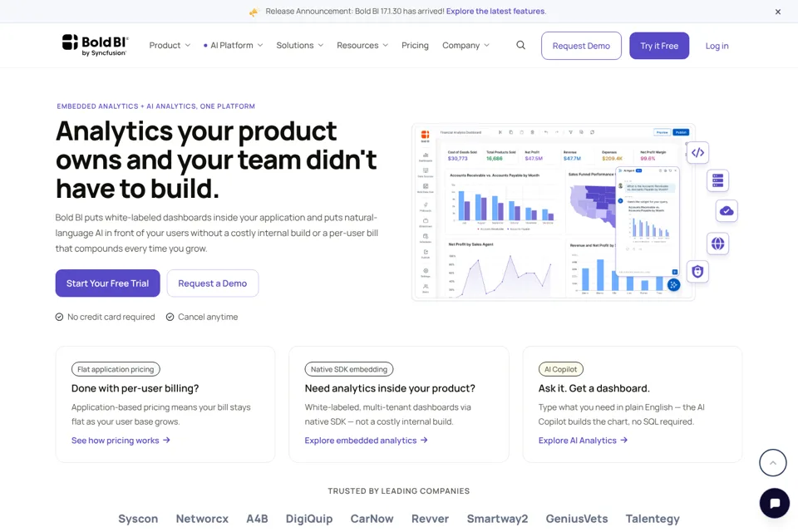Expand the Resources menu
This screenshot has width=798, height=532.
362,46
